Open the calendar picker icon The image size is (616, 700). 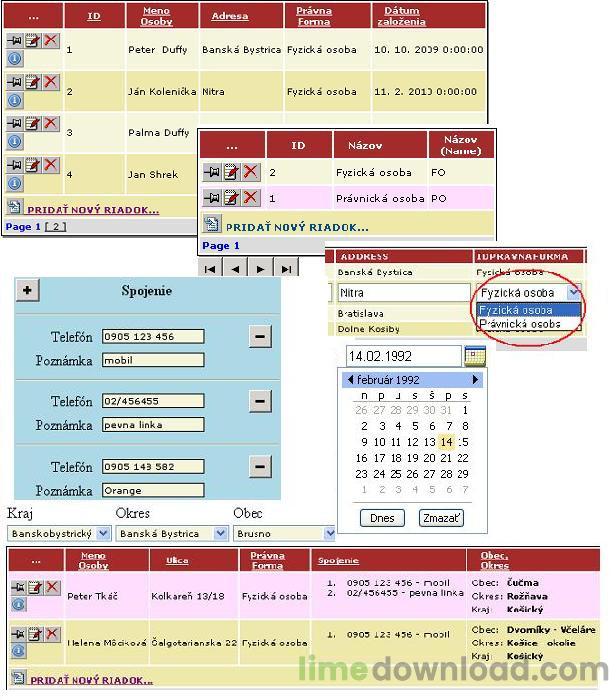(x=475, y=356)
